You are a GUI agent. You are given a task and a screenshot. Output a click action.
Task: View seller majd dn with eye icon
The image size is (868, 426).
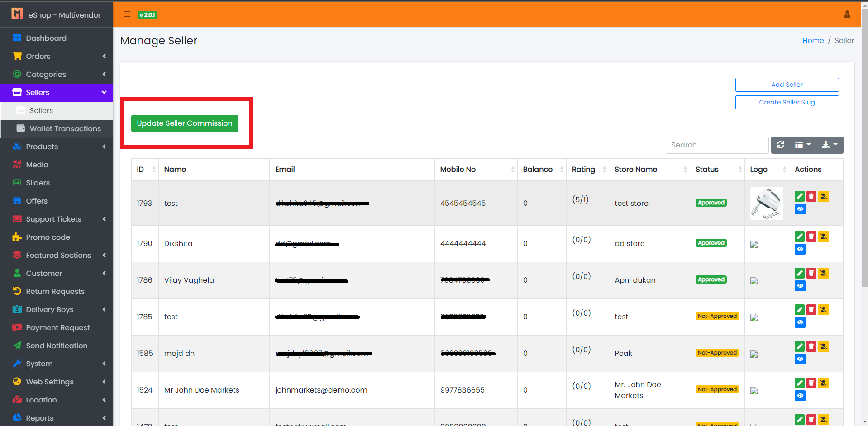point(800,359)
